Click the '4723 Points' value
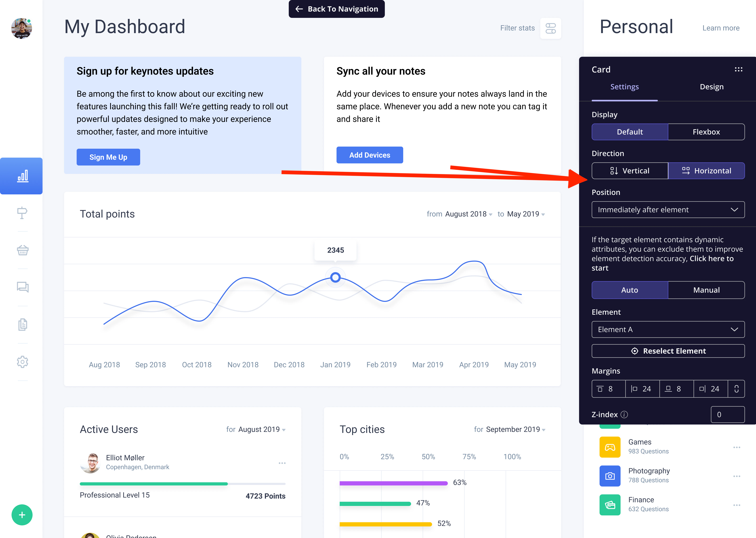 [x=266, y=496]
